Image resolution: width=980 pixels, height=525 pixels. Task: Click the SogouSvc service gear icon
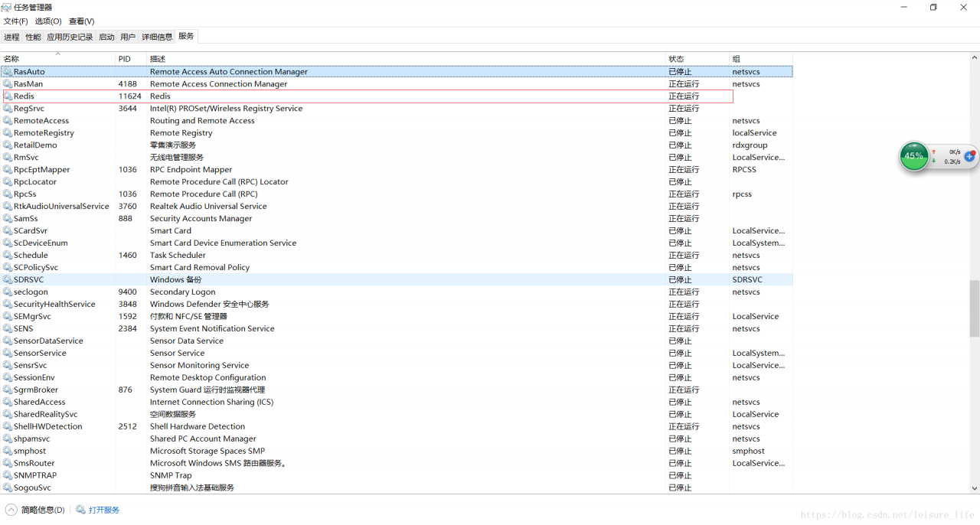[x=8, y=487]
